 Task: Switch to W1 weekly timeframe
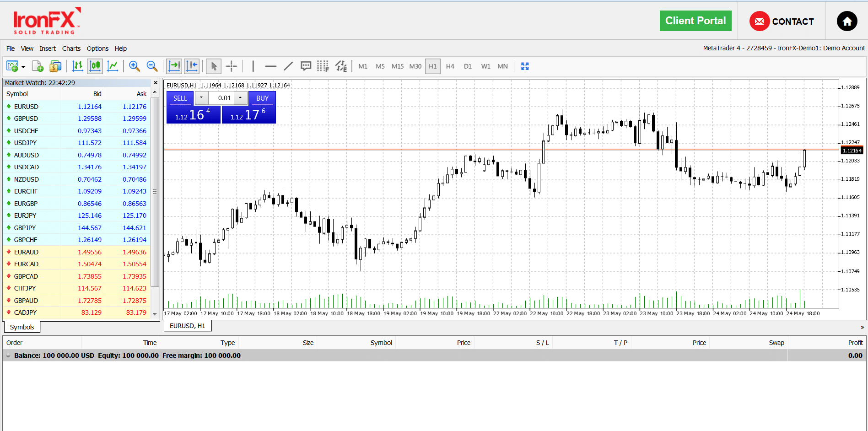485,66
